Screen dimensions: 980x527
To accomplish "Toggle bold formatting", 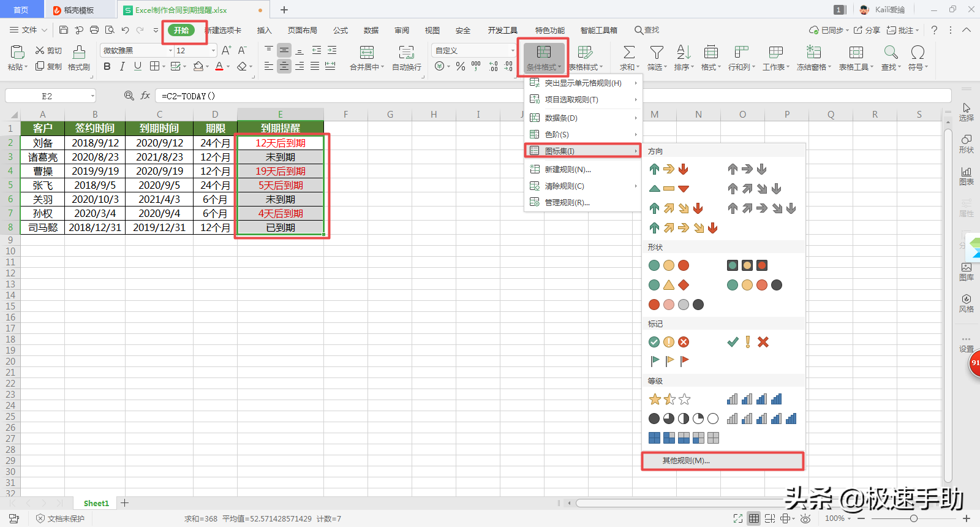I will pyautogui.click(x=107, y=66).
